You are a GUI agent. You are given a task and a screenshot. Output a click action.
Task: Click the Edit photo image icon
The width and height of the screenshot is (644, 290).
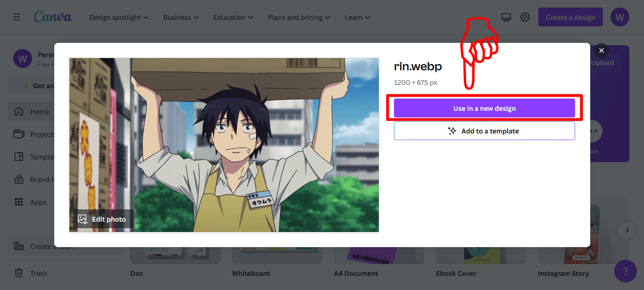83,219
